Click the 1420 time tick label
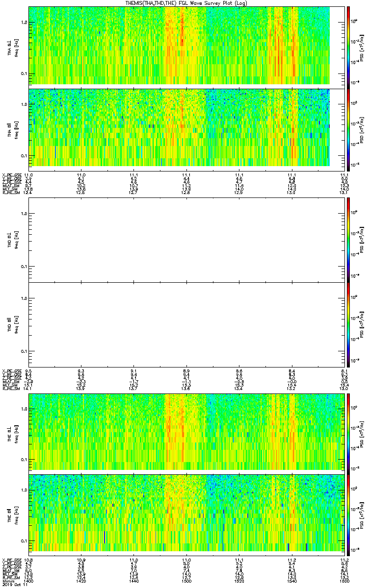The height and width of the screenshot is (588, 368). tap(81, 582)
